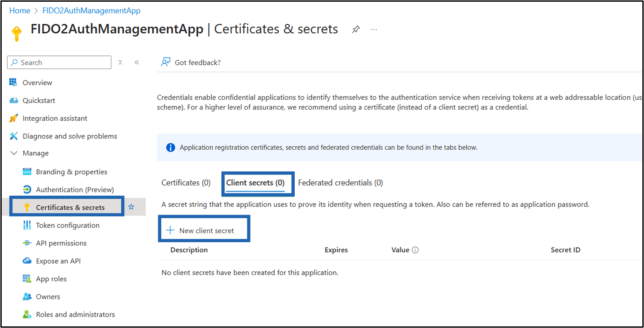Collapse the Manage section chevron
Image resolution: width=644 pixels, height=328 pixels.
(14, 153)
